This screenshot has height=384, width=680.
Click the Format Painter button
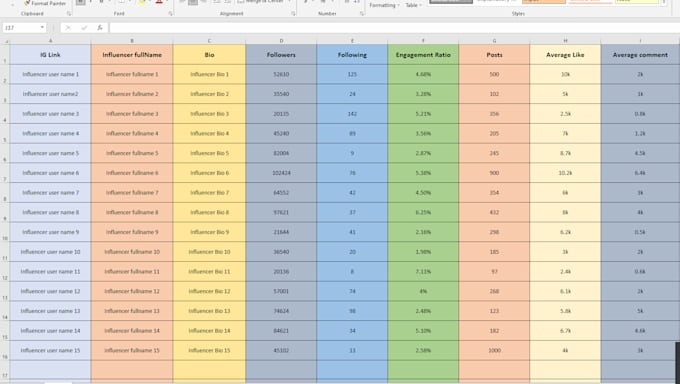[x=44, y=3]
